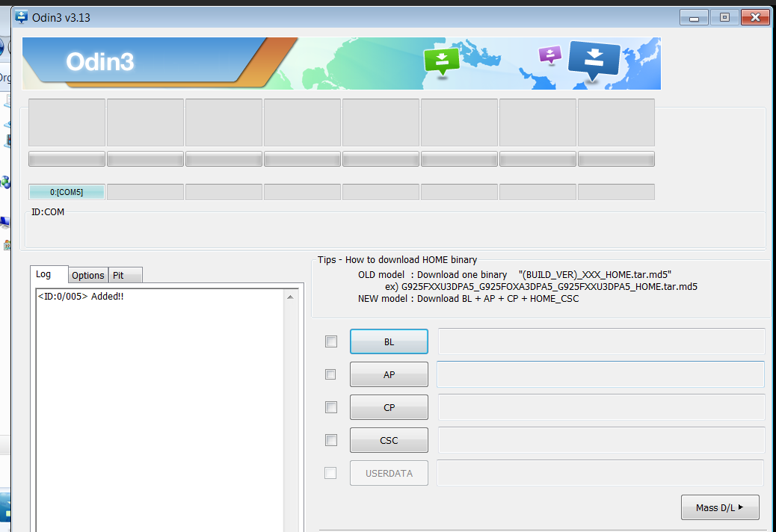Choose a CP modem file
Viewport: 776px width, 532px height.
(389, 407)
